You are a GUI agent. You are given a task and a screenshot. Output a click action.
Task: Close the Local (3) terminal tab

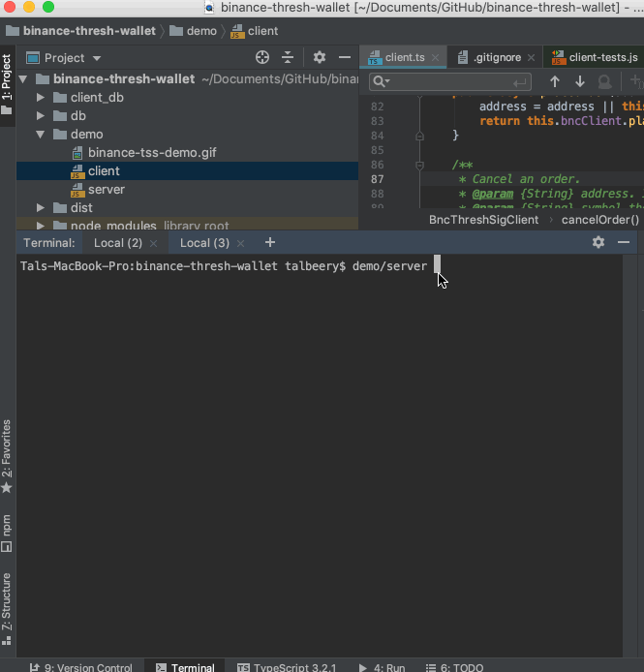240,243
